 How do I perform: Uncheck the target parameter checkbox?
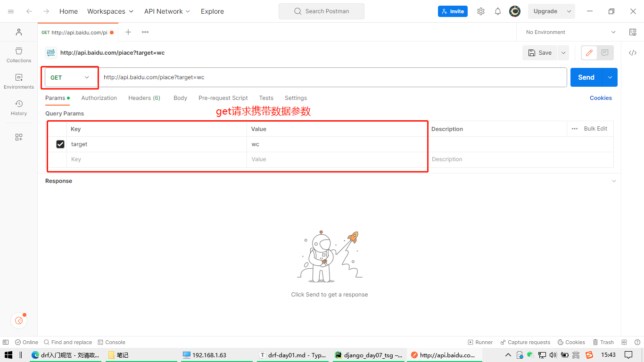[x=60, y=144]
